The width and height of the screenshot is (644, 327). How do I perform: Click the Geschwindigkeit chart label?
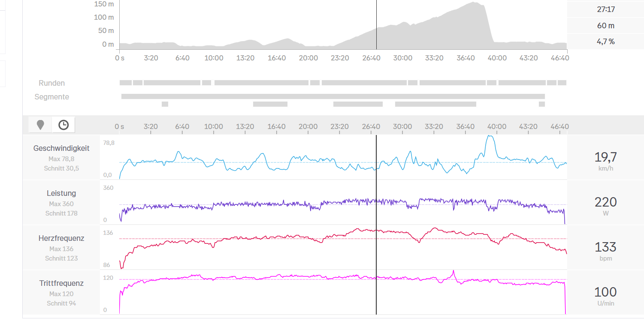point(61,148)
